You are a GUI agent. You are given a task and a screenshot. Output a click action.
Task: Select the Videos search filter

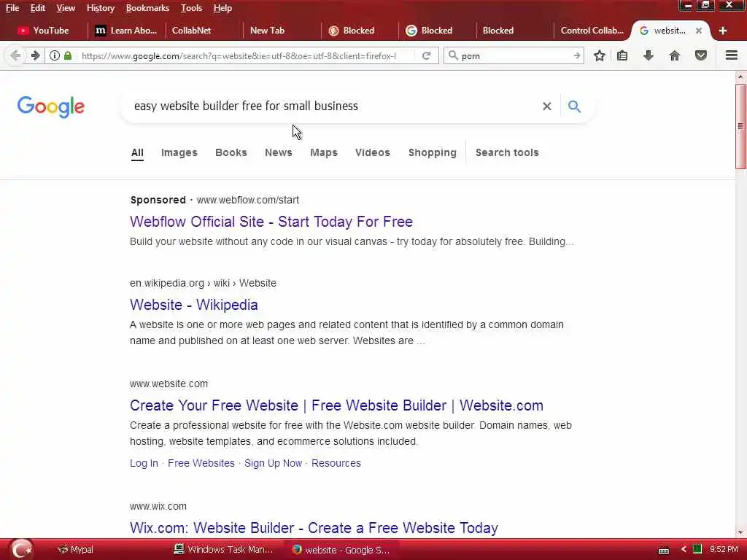click(x=373, y=152)
